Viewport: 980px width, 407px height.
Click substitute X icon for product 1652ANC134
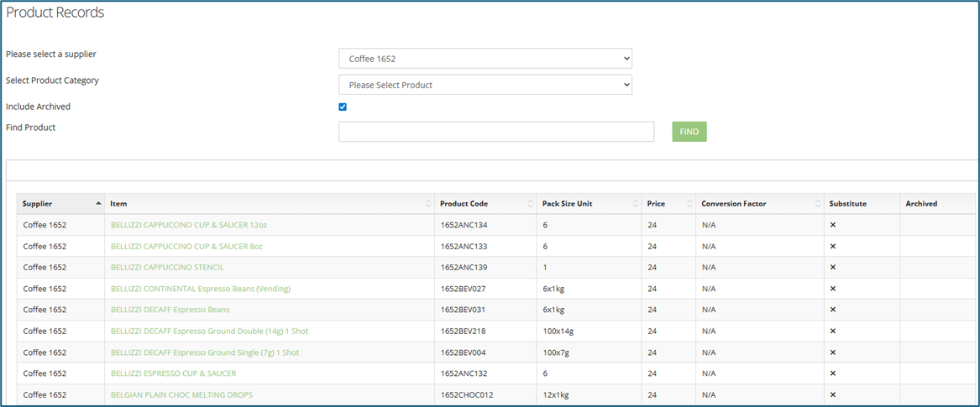832,225
